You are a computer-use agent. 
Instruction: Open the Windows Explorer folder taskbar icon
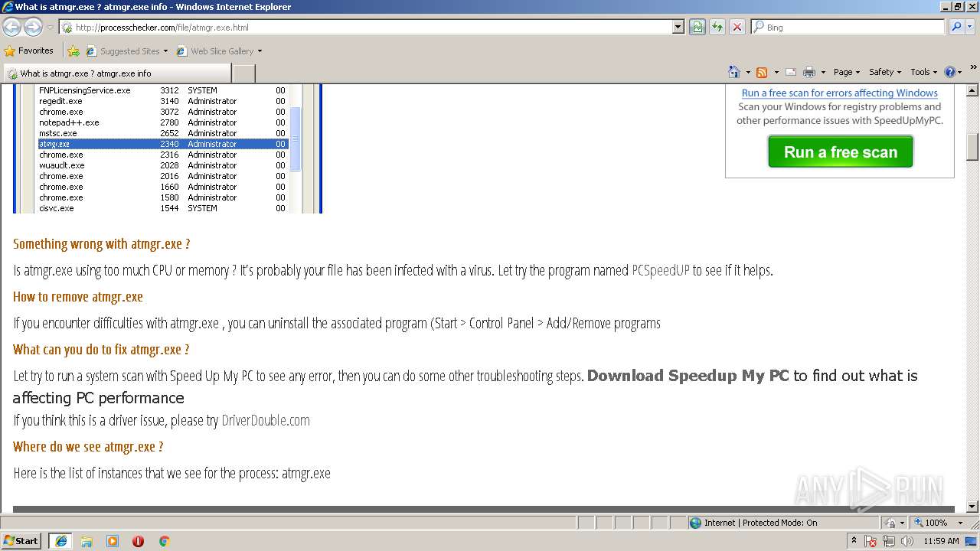click(87, 541)
